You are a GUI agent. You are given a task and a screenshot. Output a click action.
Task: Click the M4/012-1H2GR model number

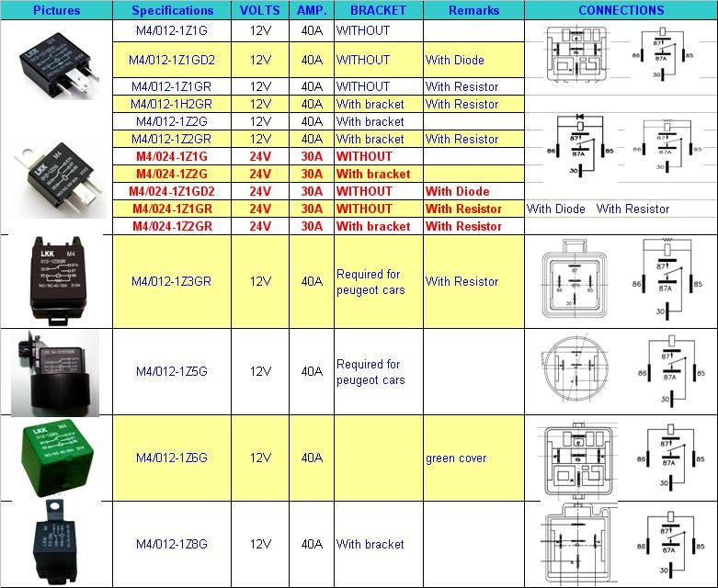point(172,104)
